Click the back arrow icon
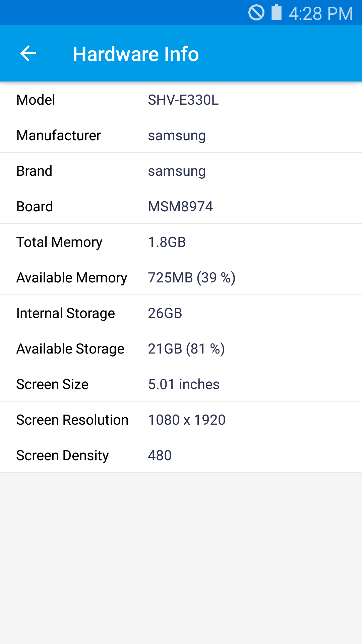The width and height of the screenshot is (362, 644). (x=28, y=54)
